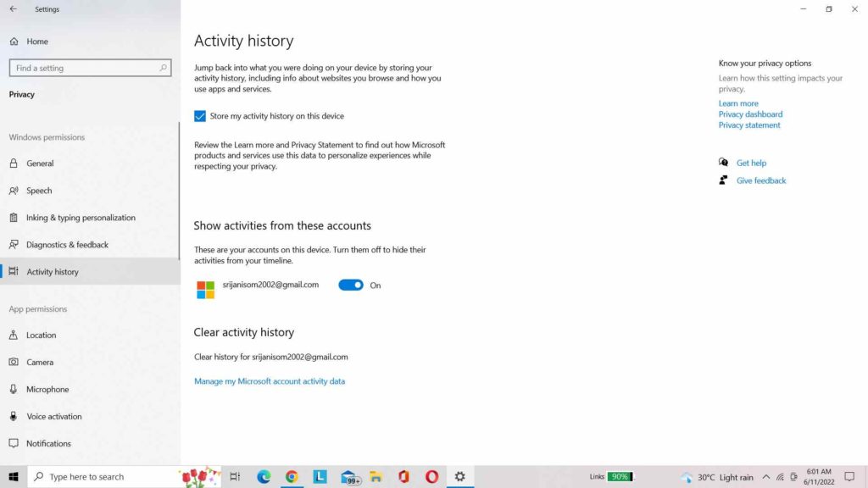The image size is (868, 488).
Task: Expand hidden icons chevron in system tray
Action: click(x=765, y=477)
